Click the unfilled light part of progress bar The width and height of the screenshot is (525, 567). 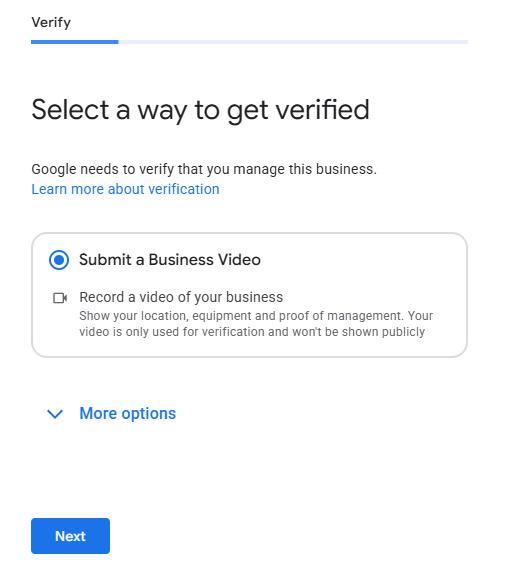[x=293, y=42]
